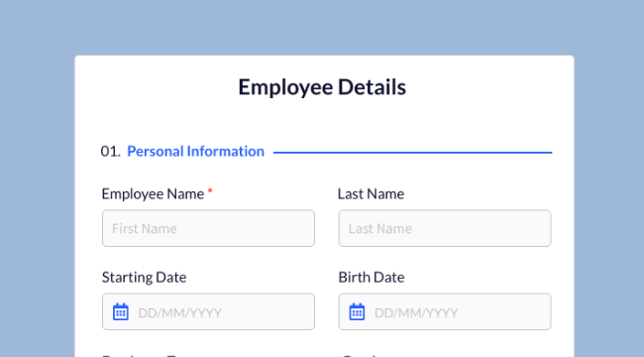
Task: Click the Employee Name label
Action: pos(153,193)
